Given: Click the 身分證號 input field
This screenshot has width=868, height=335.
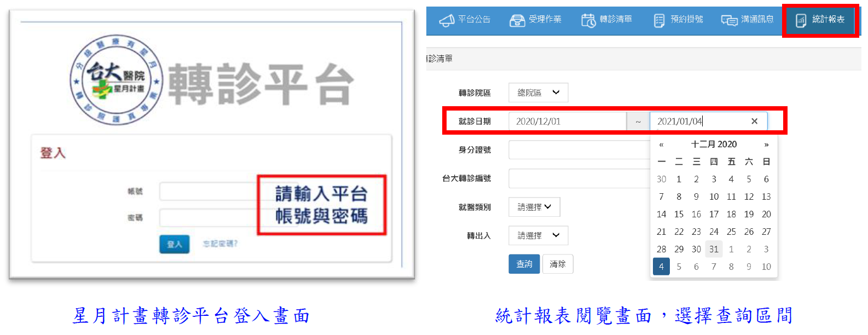Looking at the screenshot, I should pos(580,150).
